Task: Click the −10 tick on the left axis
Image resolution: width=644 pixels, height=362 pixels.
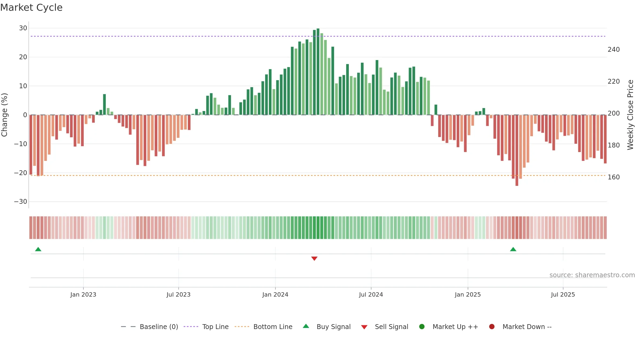Action: (x=21, y=144)
